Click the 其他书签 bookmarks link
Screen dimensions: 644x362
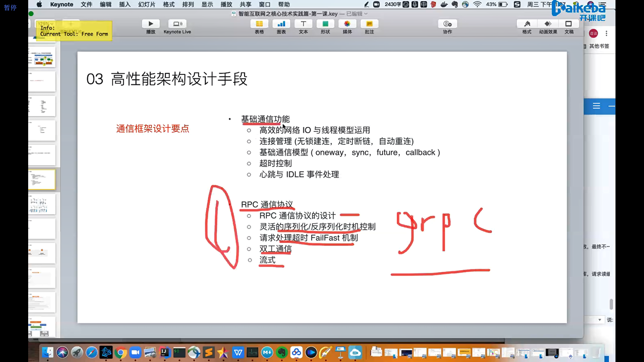pyautogui.click(x=599, y=46)
